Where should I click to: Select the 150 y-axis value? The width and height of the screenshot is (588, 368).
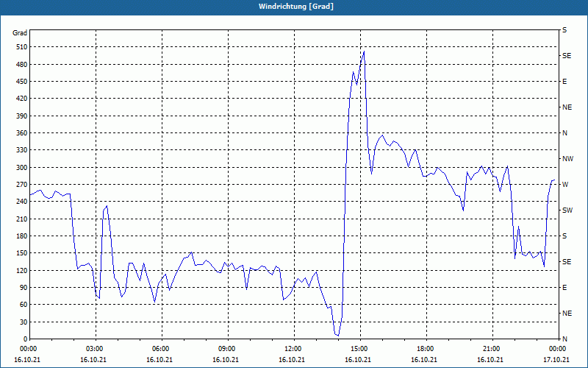(21, 253)
